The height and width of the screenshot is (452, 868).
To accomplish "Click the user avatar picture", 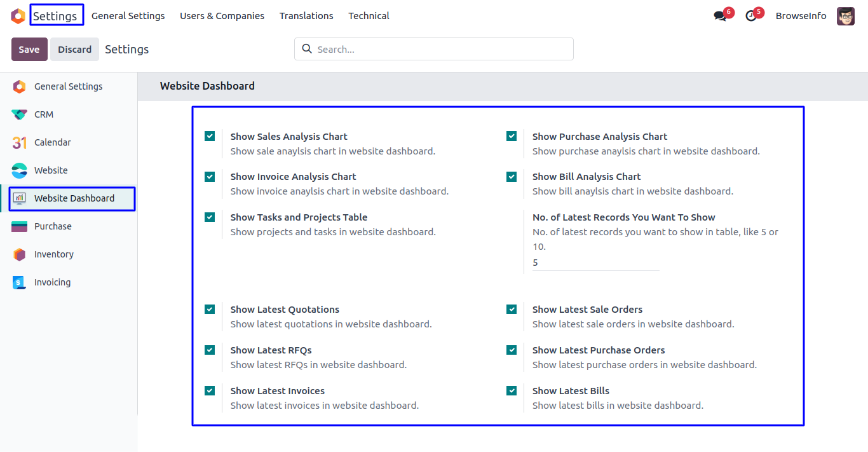I will tap(846, 16).
